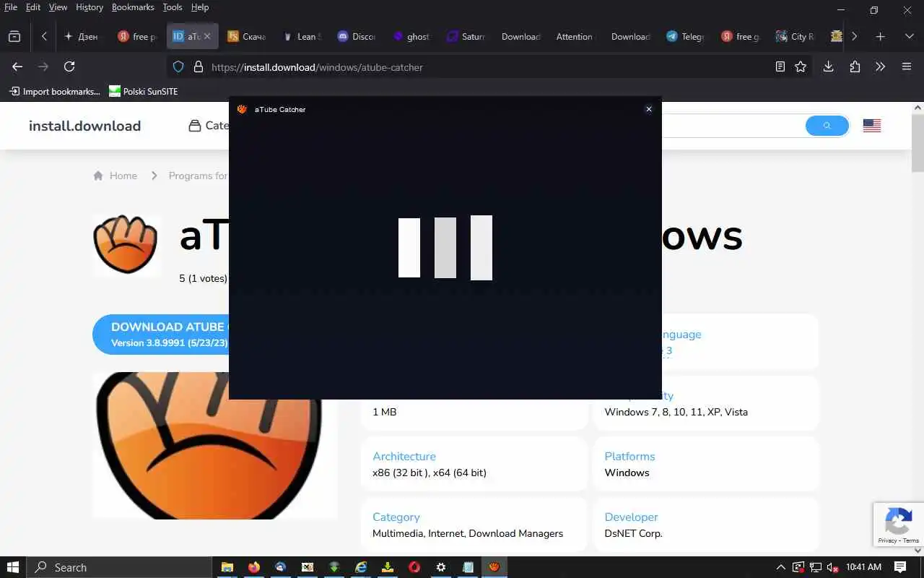Open the Help menu
924x578 pixels.
pyautogui.click(x=200, y=7)
